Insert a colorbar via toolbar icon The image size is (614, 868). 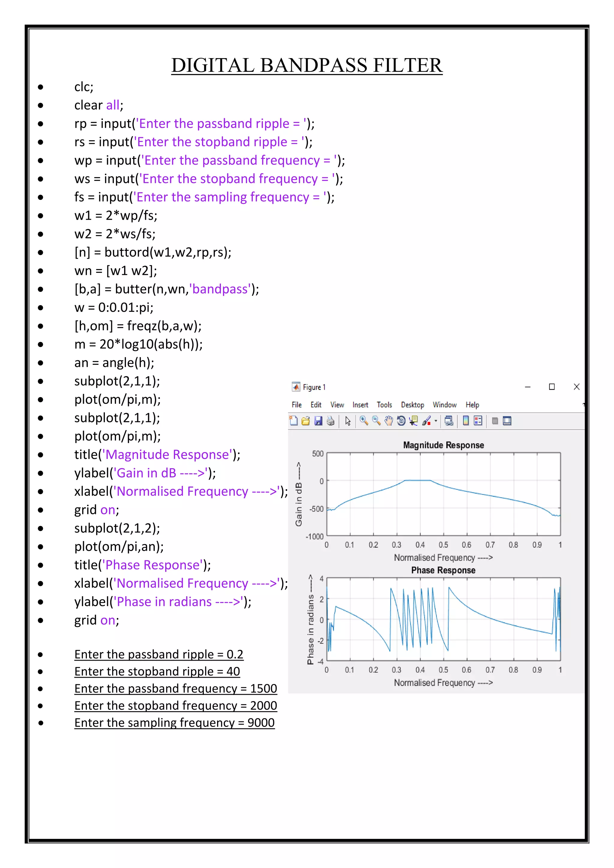(x=466, y=421)
